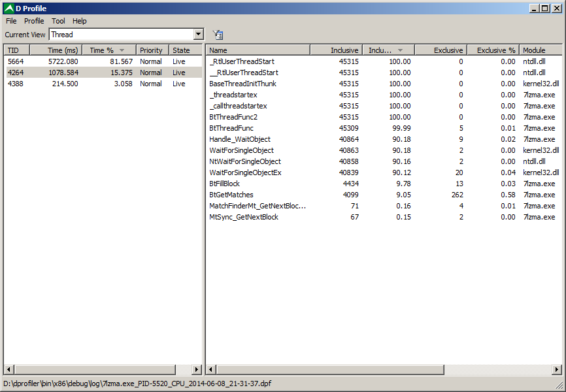Select thread row TID 4388
Screen dimensions: 566x392
tap(104, 84)
